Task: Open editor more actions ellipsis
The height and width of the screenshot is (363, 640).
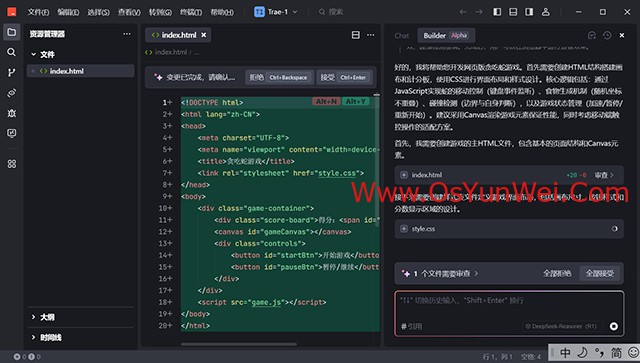Action: pyautogui.click(x=371, y=35)
